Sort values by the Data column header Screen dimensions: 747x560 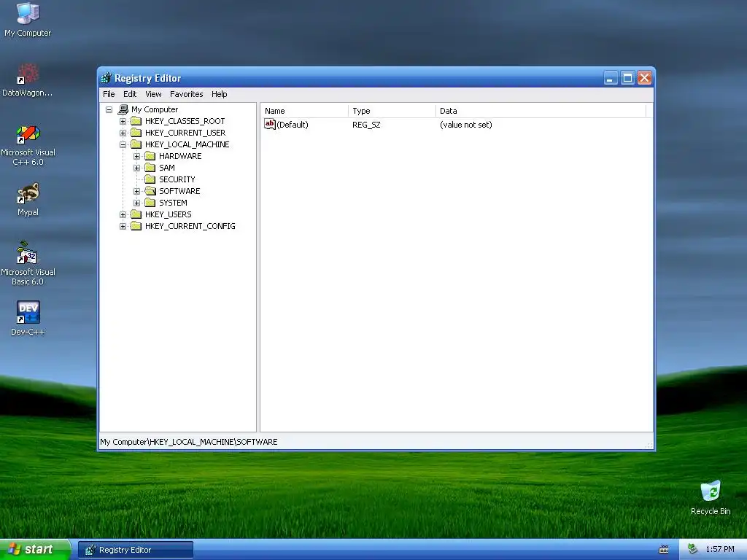(x=541, y=111)
